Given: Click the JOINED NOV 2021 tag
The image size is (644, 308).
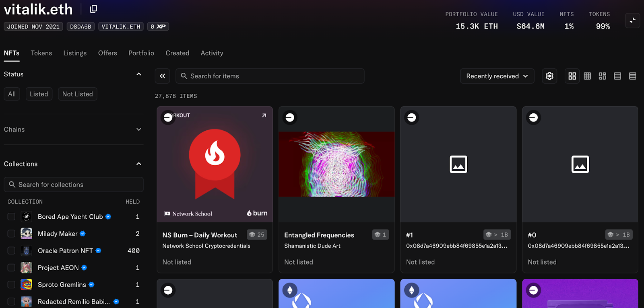Looking at the screenshot, I should click(x=33, y=27).
